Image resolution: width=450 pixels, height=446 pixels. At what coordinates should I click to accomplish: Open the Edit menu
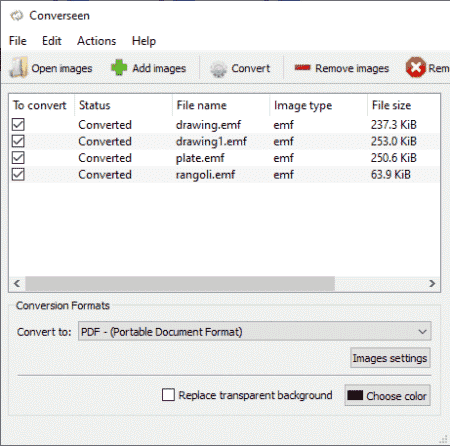click(52, 41)
